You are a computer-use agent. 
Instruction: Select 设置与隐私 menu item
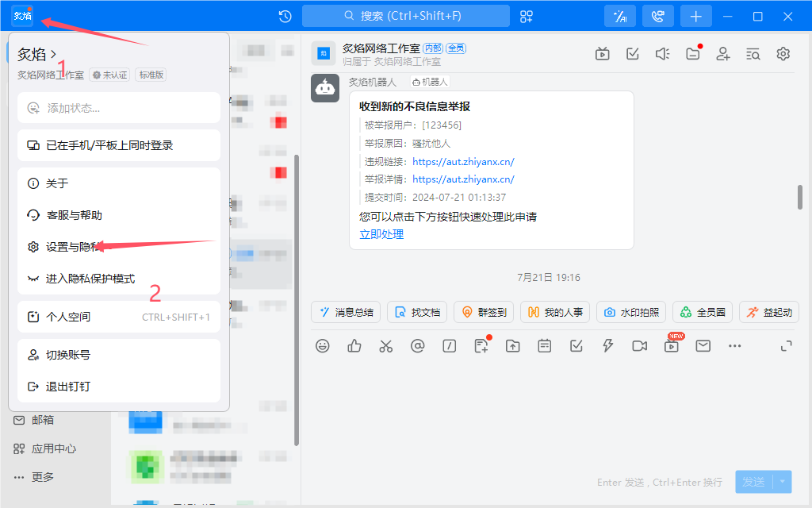tap(119, 247)
